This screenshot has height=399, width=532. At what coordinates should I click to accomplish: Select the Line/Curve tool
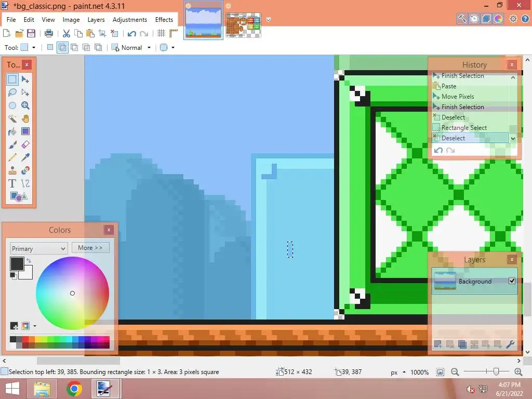point(25,183)
